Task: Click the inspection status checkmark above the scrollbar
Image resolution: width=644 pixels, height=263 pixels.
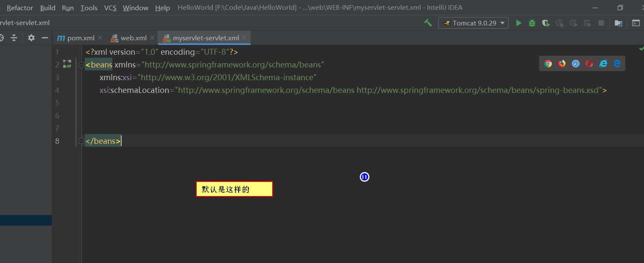Action: coord(641,49)
